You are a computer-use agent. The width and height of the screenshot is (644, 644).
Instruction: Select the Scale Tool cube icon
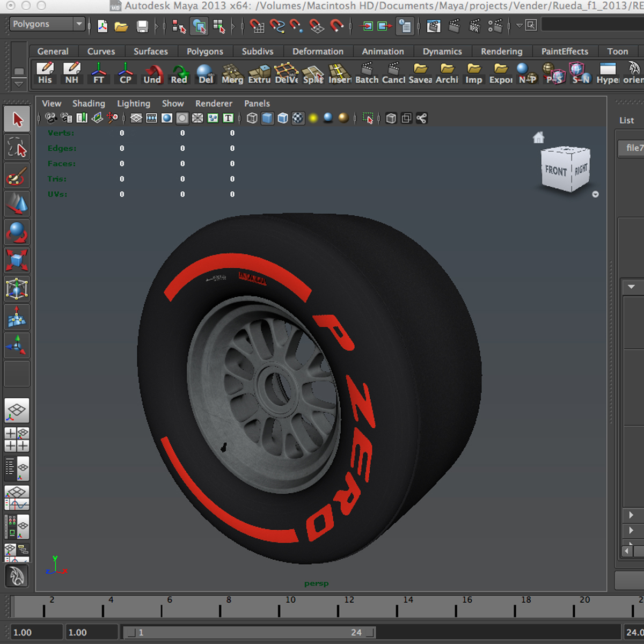pyautogui.click(x=17, y=260)
